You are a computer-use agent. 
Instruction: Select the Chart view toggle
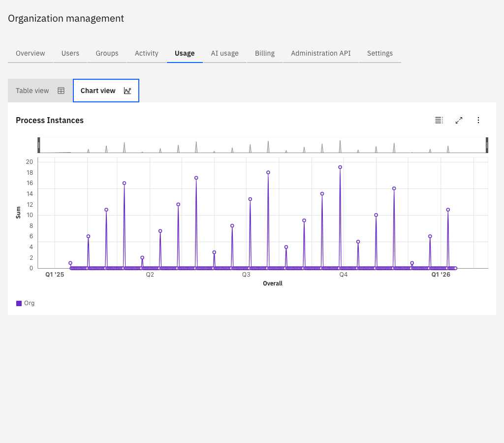click(x=106, y=91)
